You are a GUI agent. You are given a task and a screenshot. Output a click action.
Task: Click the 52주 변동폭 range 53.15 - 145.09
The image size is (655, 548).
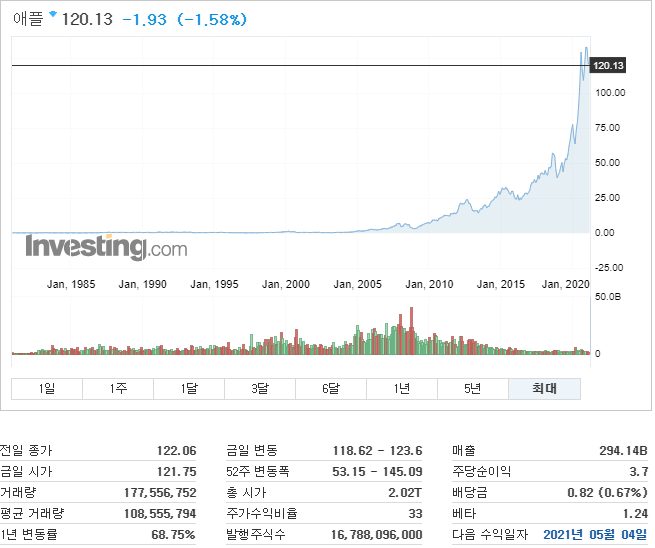377,472
